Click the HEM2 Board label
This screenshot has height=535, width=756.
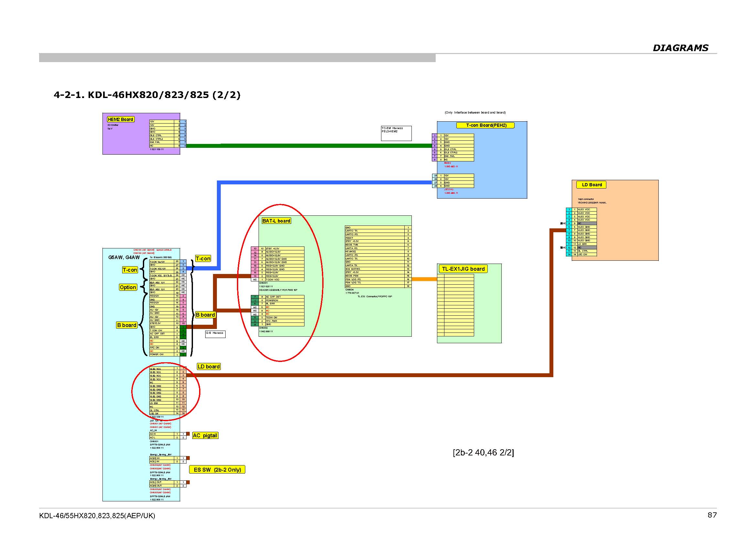[x=121, y=119]
